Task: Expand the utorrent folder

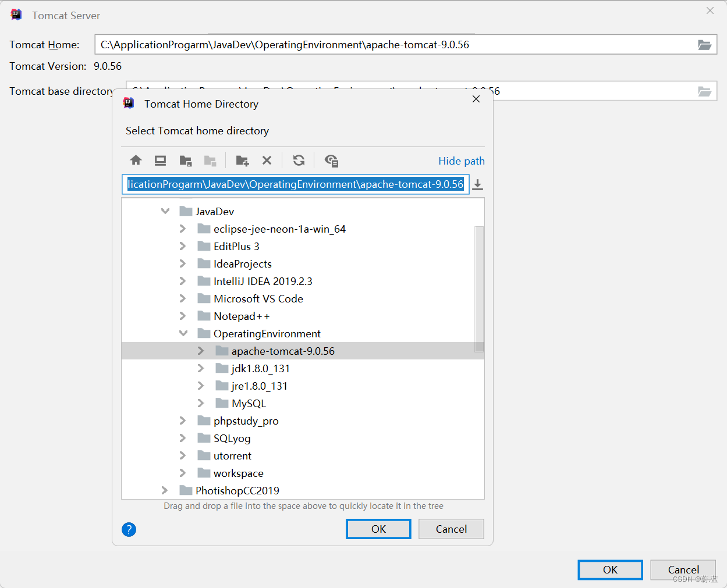Action: (183, 455)
